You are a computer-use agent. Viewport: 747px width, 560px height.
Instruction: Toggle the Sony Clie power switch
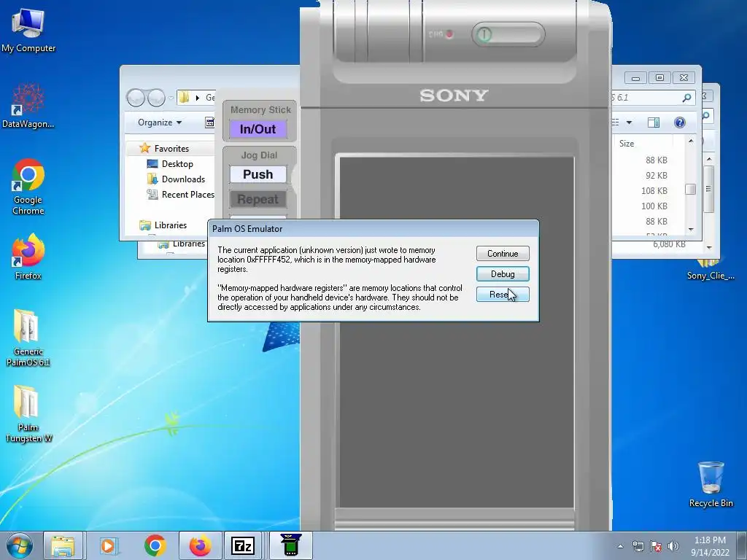508,34
